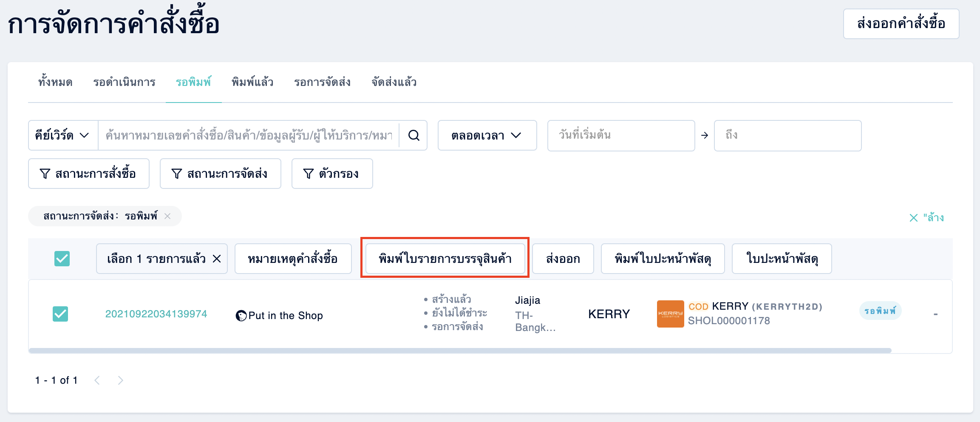This screenshot has width=980, height=422.
Task: Click tracking number SHOL000001178
Action: pos(729,321)
